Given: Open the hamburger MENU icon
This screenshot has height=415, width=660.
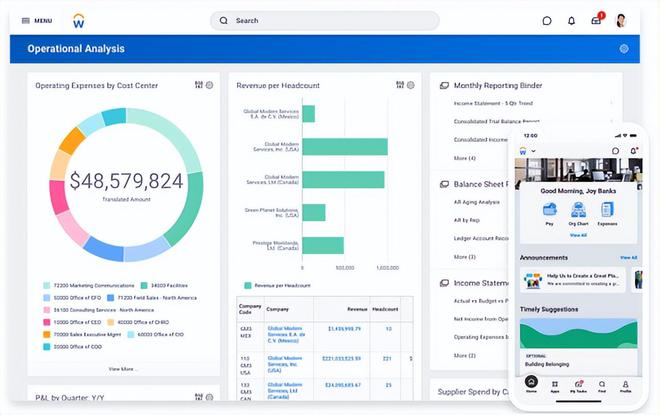Looking at the screenshot, I should [x=26, y=21].
